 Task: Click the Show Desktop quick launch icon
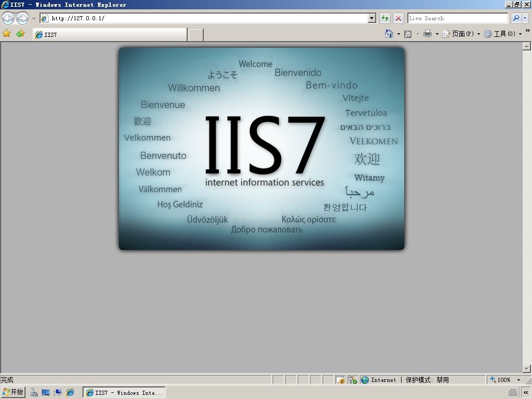(x=46, y=393)
